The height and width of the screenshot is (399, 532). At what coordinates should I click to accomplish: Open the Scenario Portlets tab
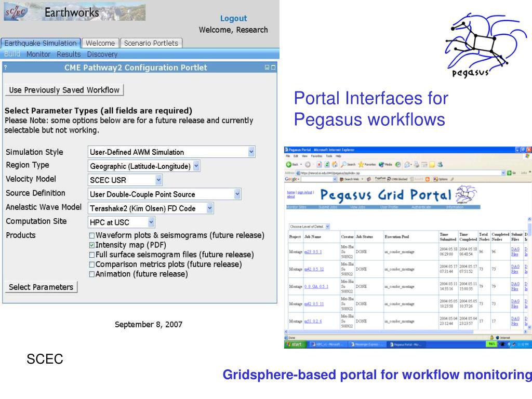click(151, 43)
